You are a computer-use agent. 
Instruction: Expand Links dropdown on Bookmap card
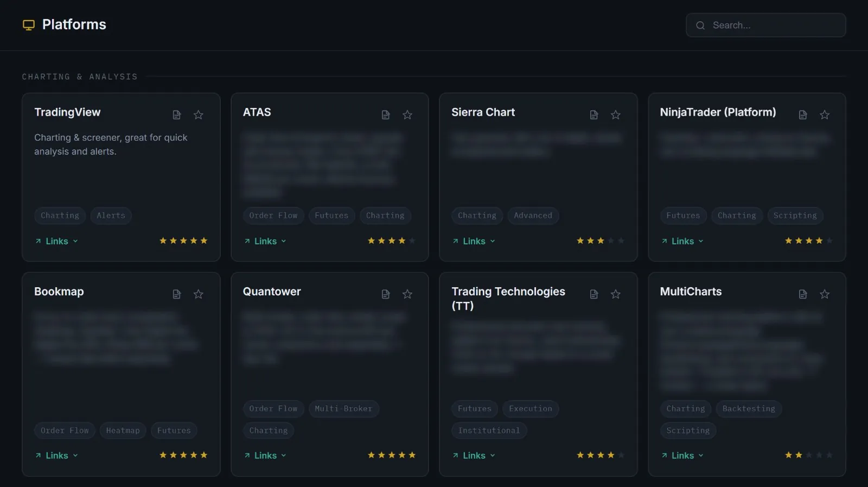[56, 456]
